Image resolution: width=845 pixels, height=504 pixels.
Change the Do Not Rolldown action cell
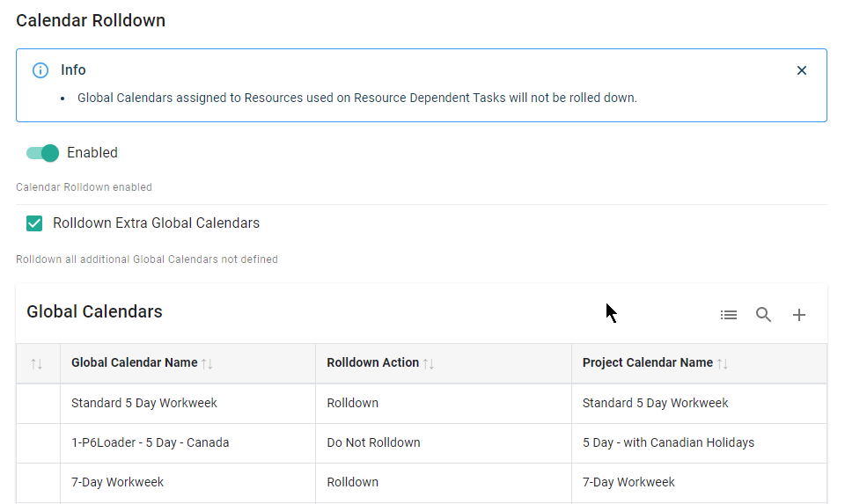(x=373, y=442)
